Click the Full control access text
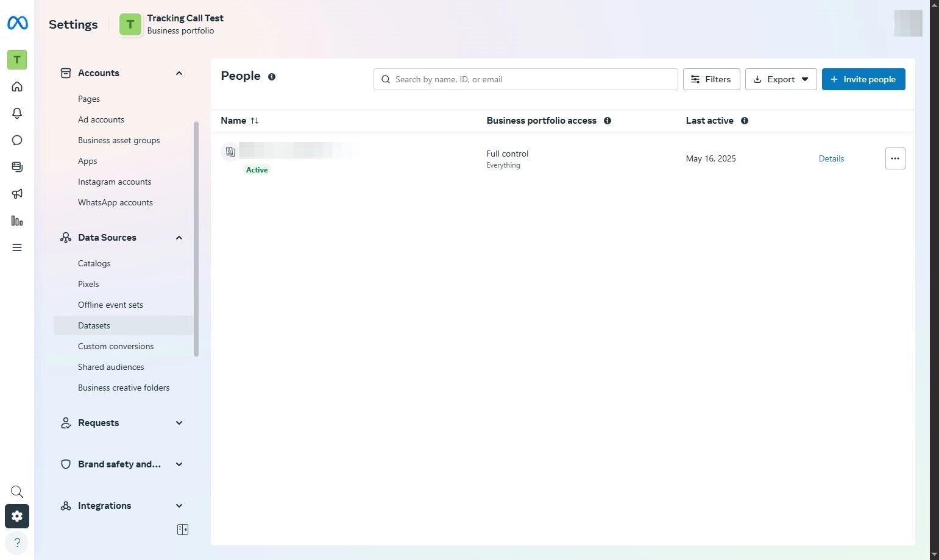This screenshot has height=560, width=939. tap(507, 154)
